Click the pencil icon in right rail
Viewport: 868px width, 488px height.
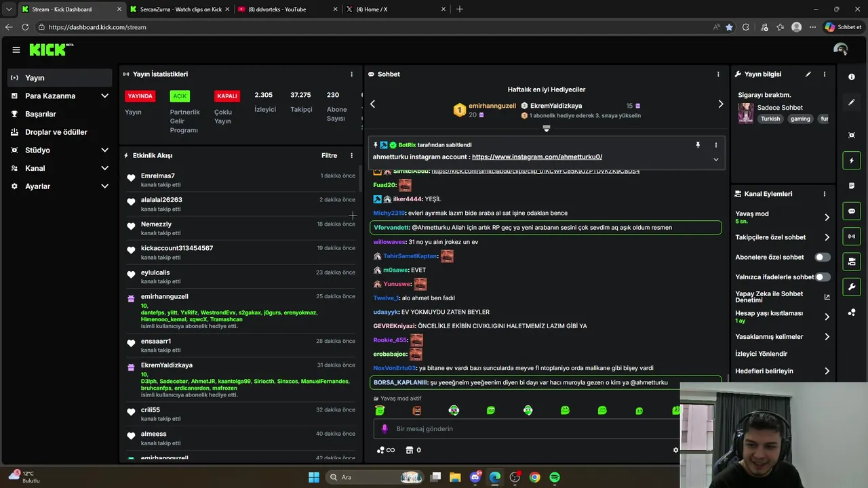852,102
